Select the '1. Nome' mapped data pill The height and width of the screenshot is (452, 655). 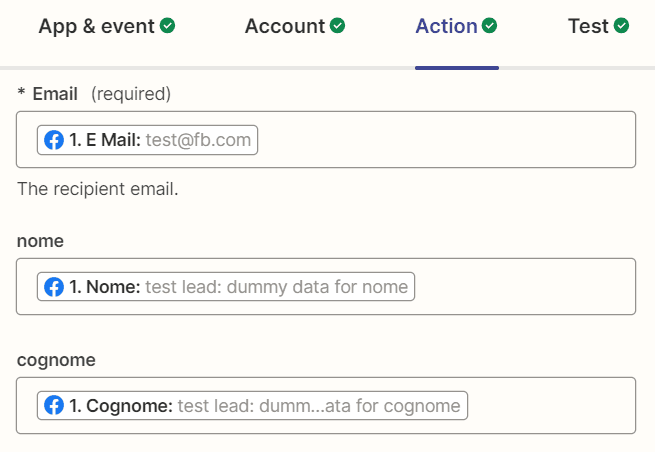coord(226,287)
